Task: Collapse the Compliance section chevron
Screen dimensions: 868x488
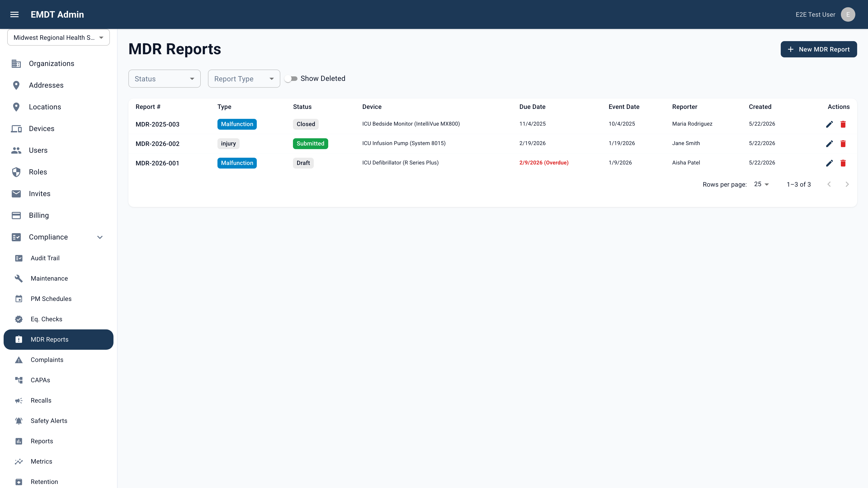Action: pos(100,237)
